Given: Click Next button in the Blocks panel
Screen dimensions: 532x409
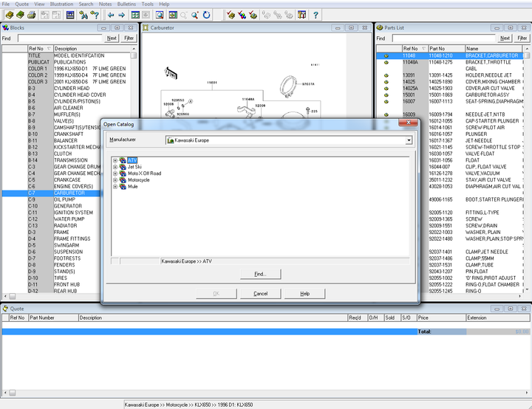Looking at the screenshot, I should pyautogui.click(x=112, y=38).
